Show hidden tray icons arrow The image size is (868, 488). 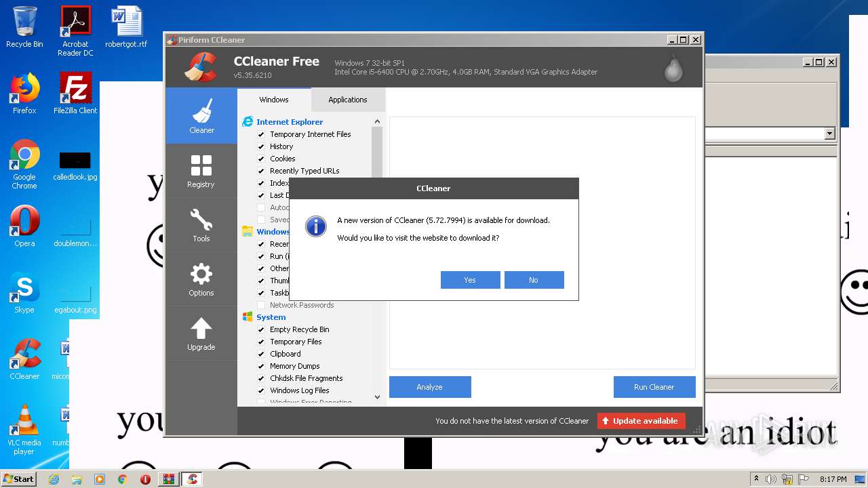click(x=757, y=479)
